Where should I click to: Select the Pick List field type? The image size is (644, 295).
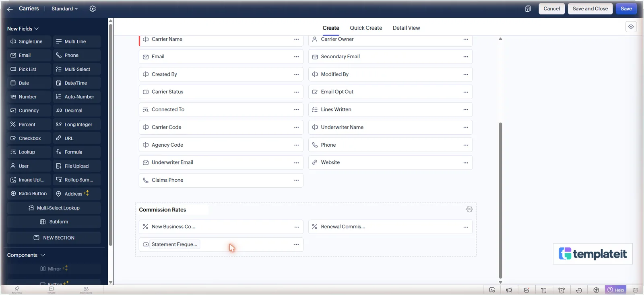point(29,69)
